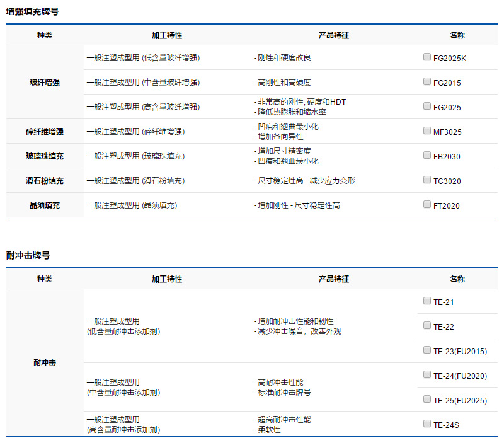
Task: Select the FG2025 checkbox
Action: pyautogui.click(x=427, y=106)
